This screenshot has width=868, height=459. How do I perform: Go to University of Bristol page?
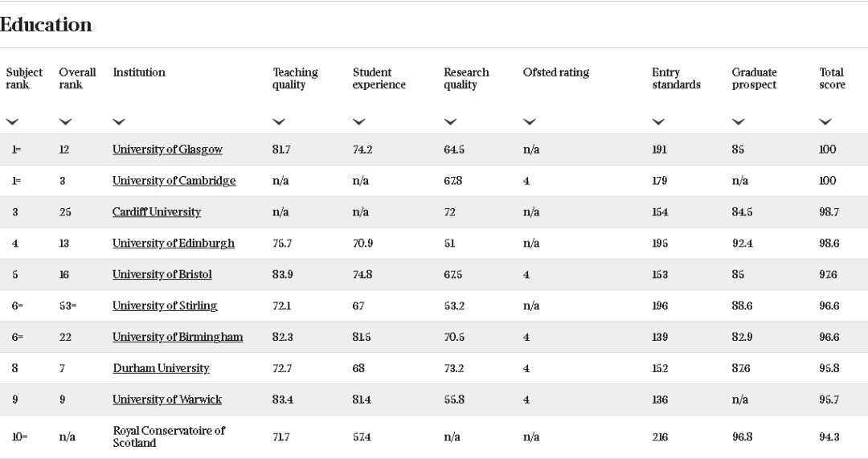pos(162,275)
